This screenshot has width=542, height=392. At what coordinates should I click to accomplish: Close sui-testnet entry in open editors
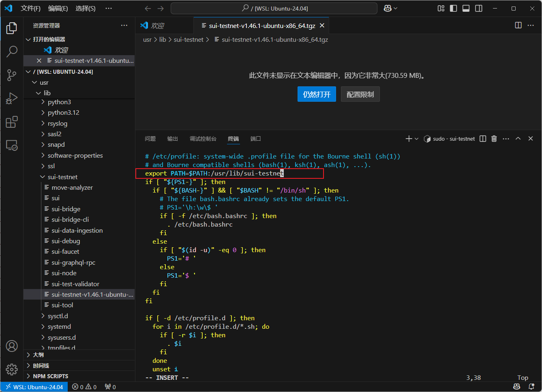[39, 61]
